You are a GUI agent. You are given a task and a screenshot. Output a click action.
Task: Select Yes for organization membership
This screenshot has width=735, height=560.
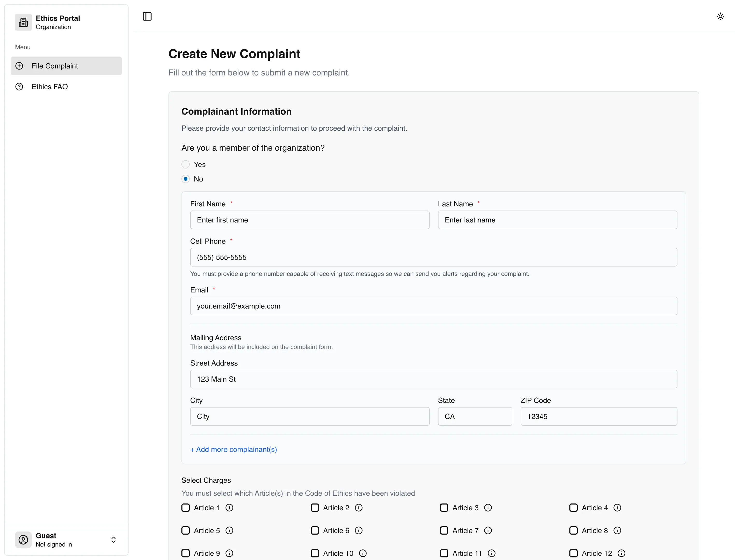pyautogui.click(x=185, y=164)
